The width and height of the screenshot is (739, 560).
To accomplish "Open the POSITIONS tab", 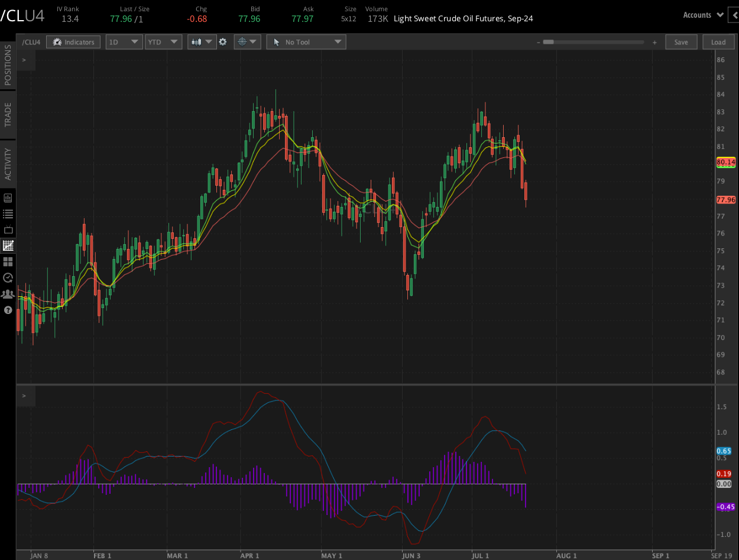I will click(x=8, y=68).
